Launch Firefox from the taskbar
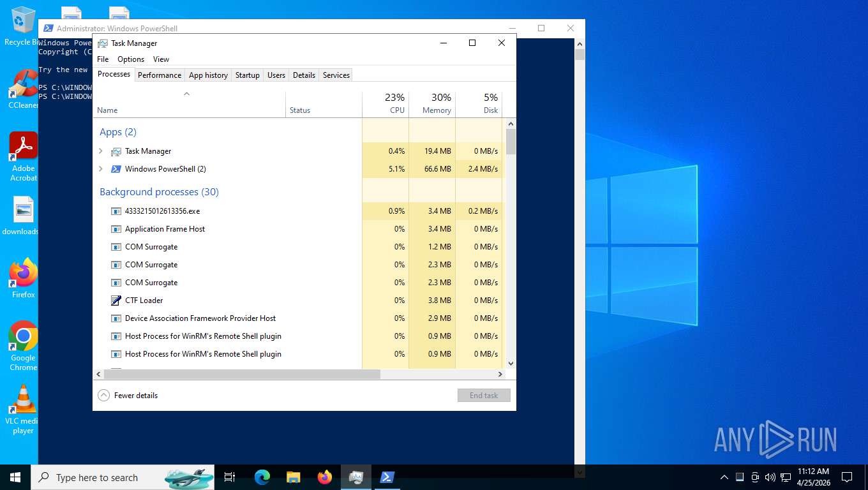The height and width of the screenshot is (490, 868). click(x=325, y=477)
